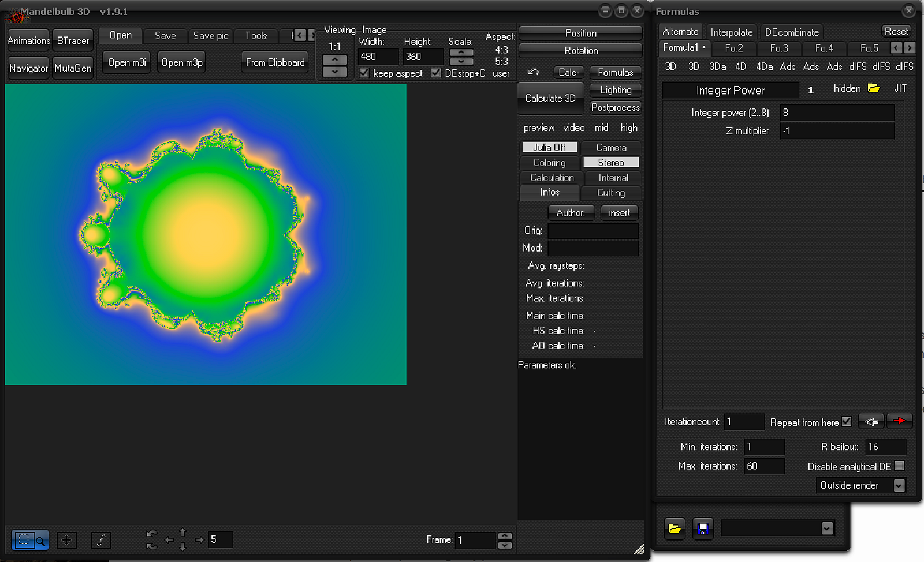Increase the Frame number with up stepper
The image size is (924, 562).
coord(505,535)
